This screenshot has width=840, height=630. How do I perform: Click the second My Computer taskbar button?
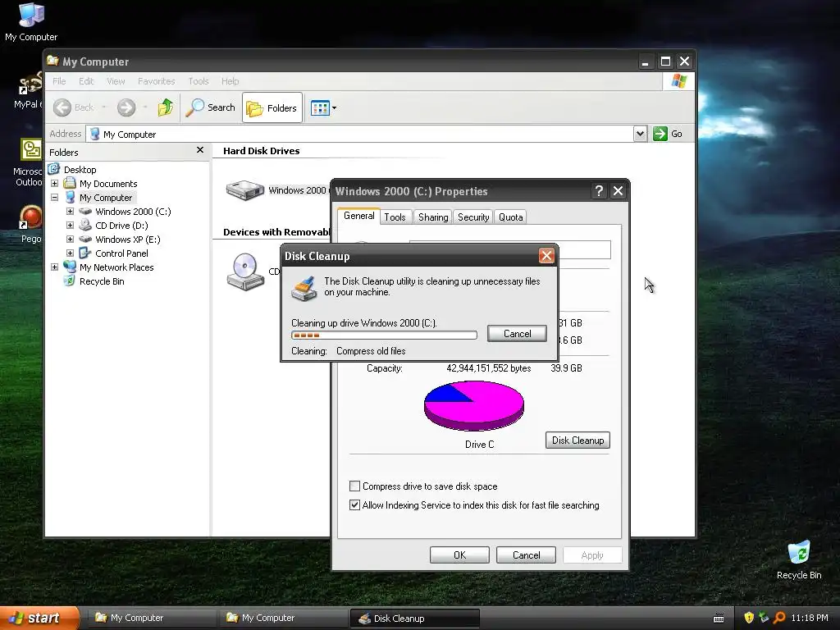pos(282,618)
